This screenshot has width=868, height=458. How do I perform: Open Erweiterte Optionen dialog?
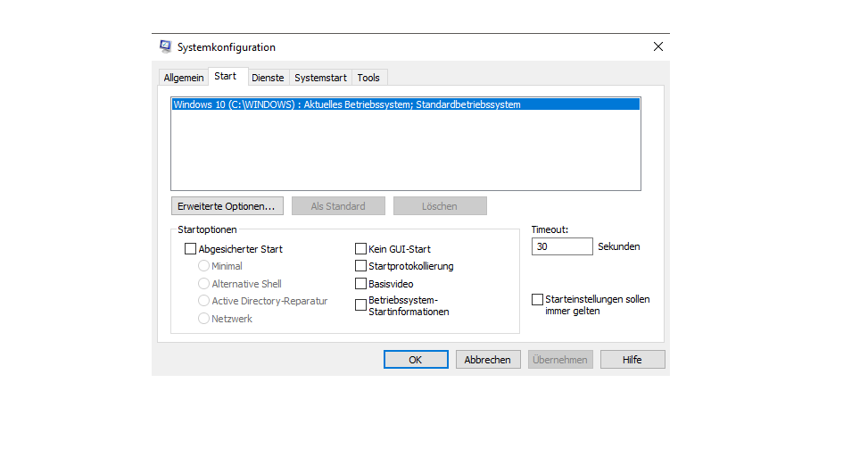point(227,206)
